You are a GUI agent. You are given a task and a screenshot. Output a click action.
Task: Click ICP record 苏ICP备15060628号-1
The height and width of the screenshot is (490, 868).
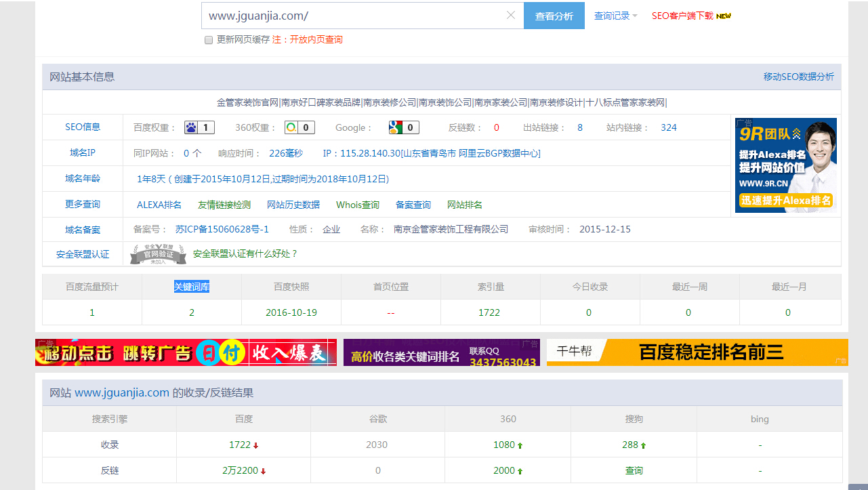pos(222,229)
